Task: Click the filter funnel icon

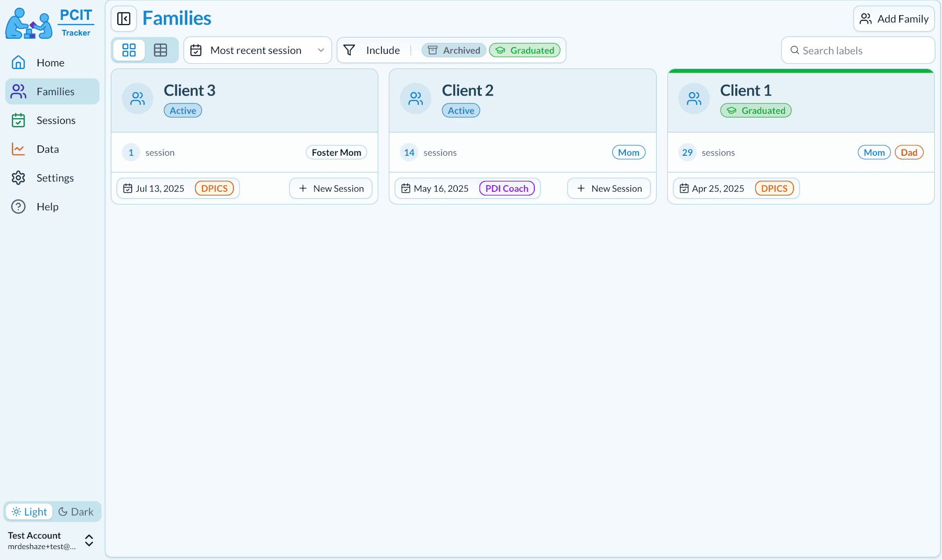Action: [x=350, y=50]
